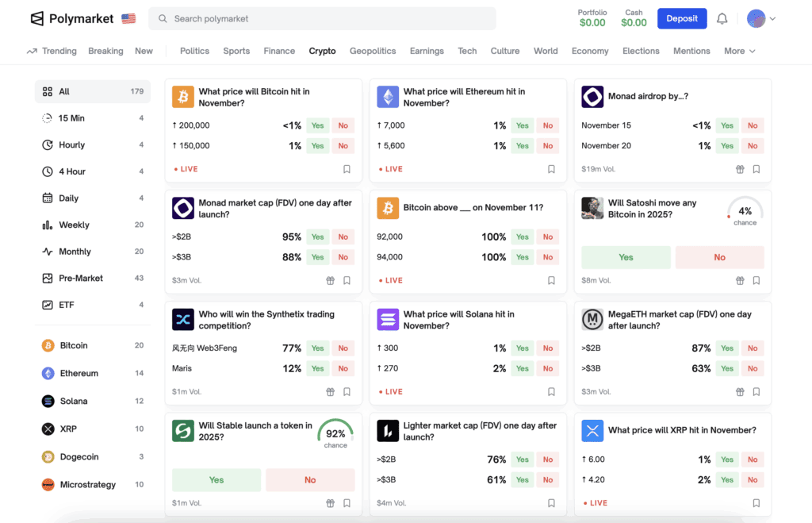Select Yes on Will Stable launch a token
The height and width of the screenshot is (523, 812).
(x=216, y=481)
